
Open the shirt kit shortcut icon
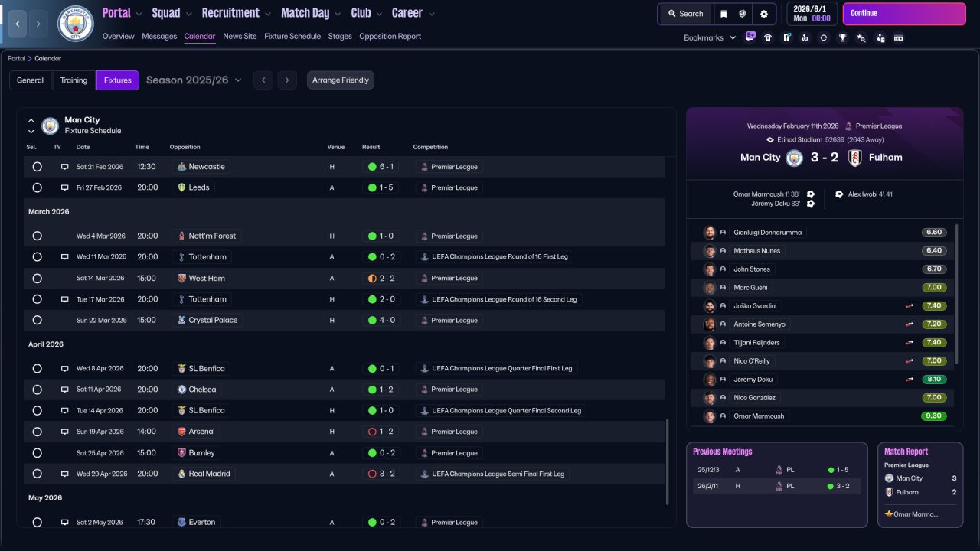pyautogui.click(x=768, y=37)
